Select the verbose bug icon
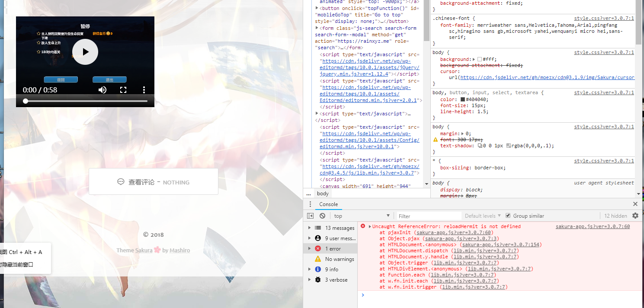Viewport: 644px width, 308px height. 318,279
